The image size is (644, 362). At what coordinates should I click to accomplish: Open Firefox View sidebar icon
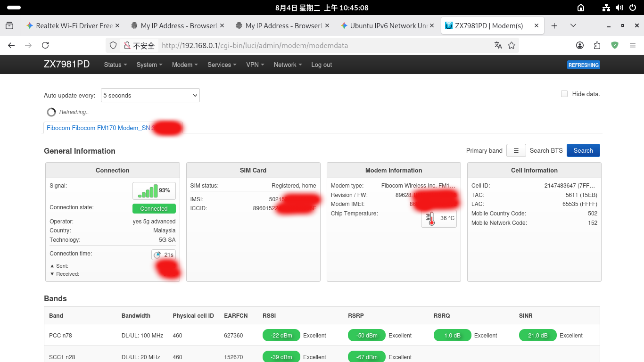tap(9, 26)
